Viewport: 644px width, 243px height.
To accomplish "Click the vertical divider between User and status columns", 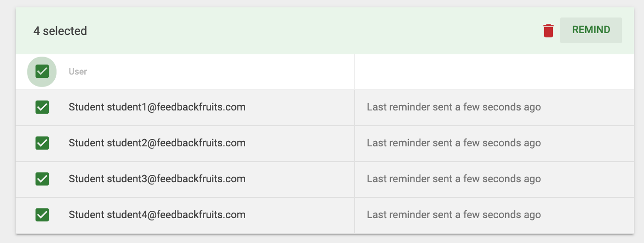I will pyautogui.click(x=355, y=144).
